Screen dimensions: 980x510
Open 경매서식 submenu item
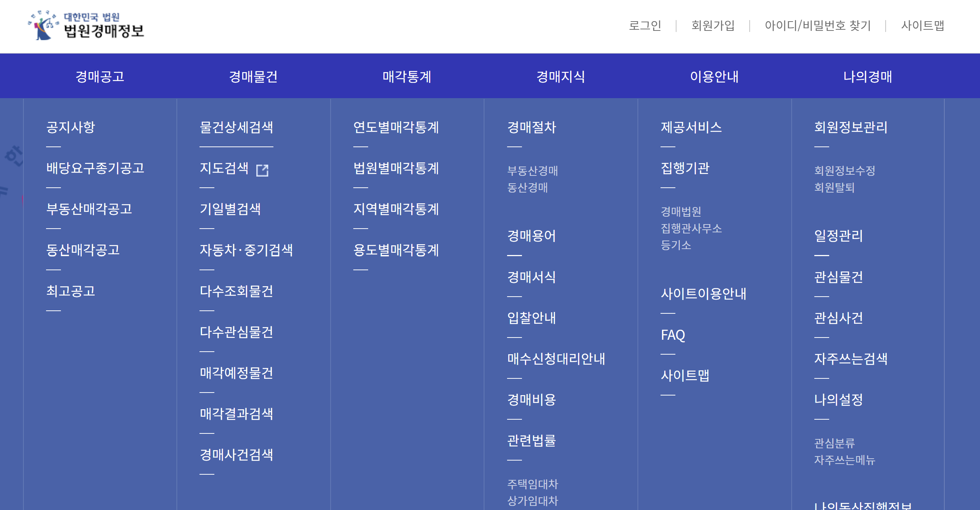(x=532, y=277)
